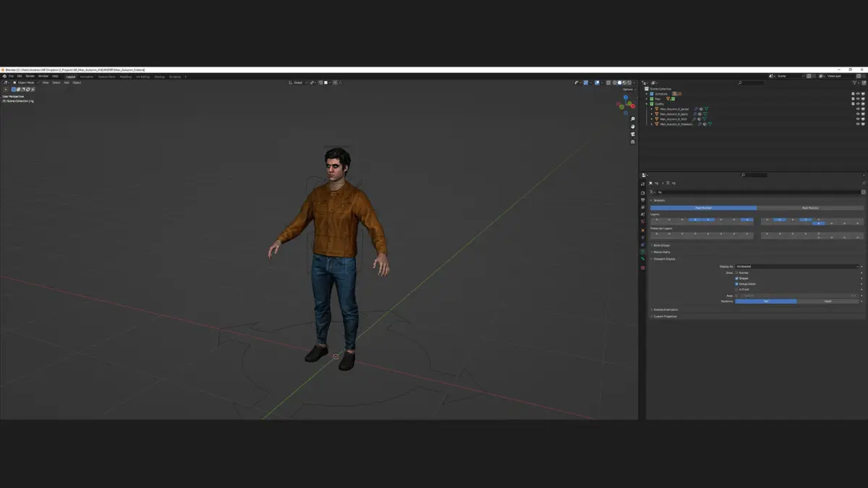Switch to the Shading workspace tab

tap(159, 76)
